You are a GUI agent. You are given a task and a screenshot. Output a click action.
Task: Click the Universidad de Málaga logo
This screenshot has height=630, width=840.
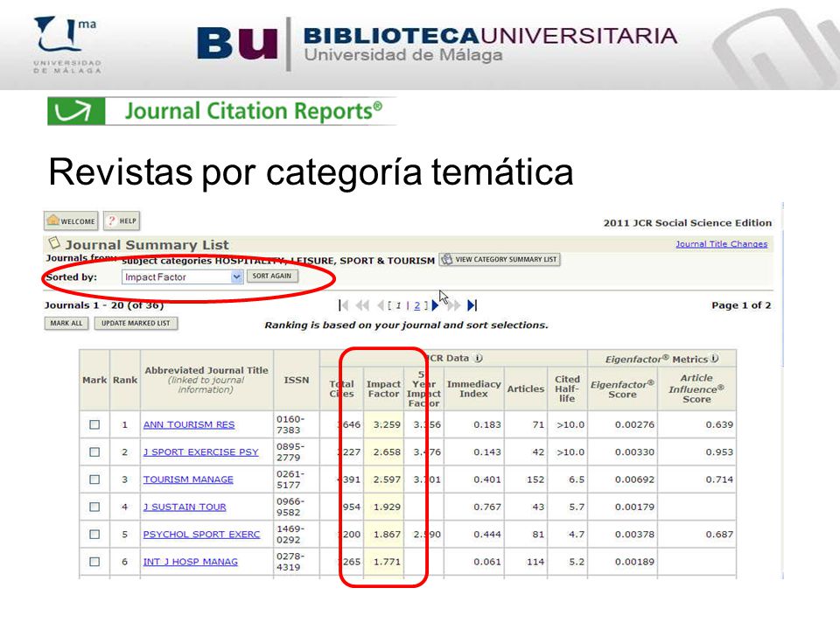pyautogui.click(x=67, y=44)
